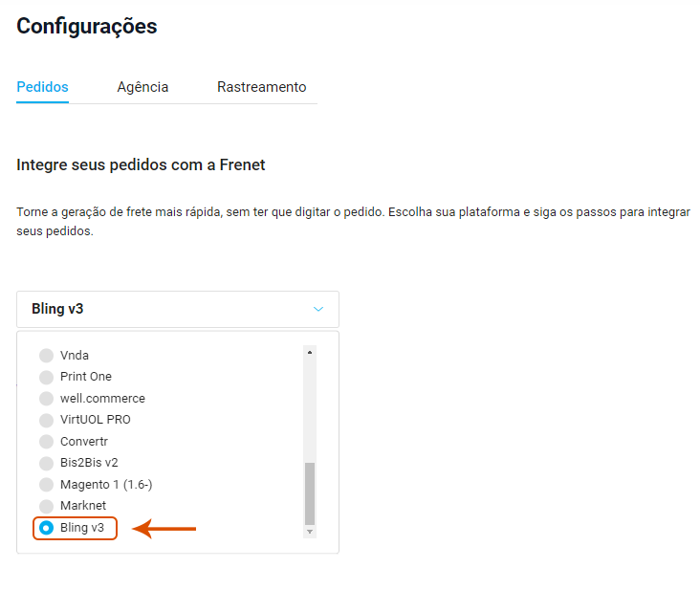Click the Convertr option label
The width and height of the screenshot is (700, 590).
click(83, 442)
